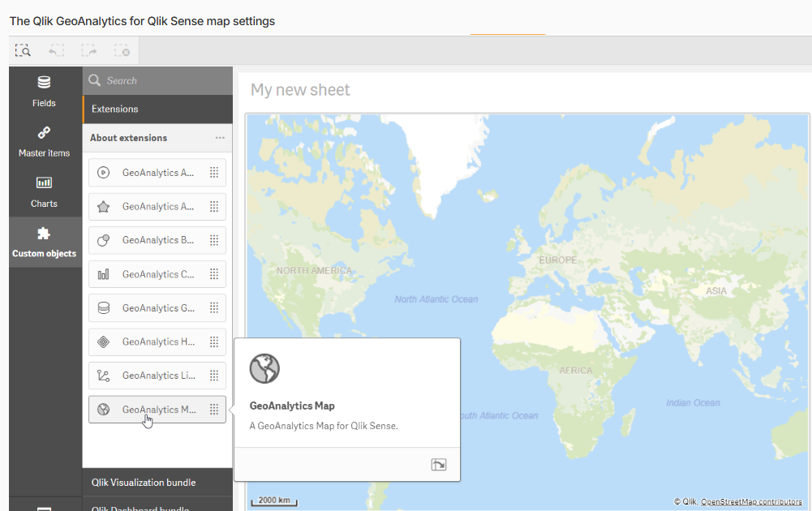
Task: Select the Custom objects panel
Action: point(45,242)
